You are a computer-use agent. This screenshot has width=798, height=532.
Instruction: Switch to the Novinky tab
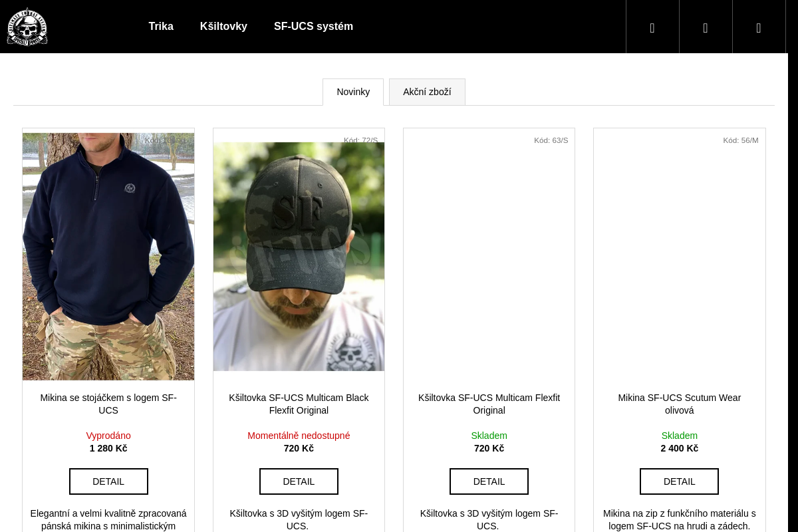tap(353, 92)
